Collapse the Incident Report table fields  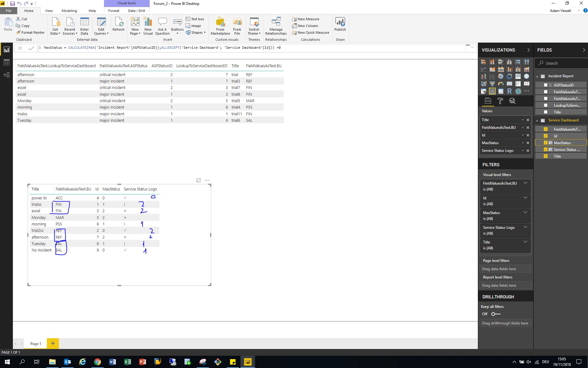coord(537,76)
